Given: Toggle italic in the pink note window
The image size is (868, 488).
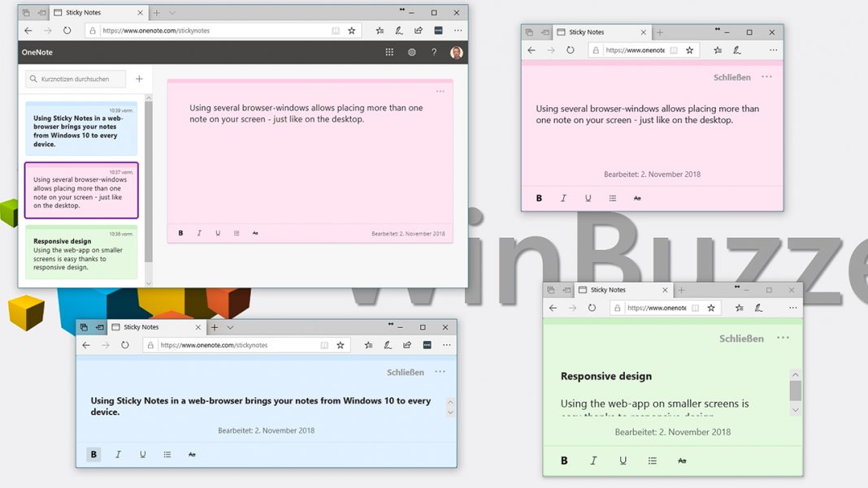Looking at the screenshot, I should point(563,198).
